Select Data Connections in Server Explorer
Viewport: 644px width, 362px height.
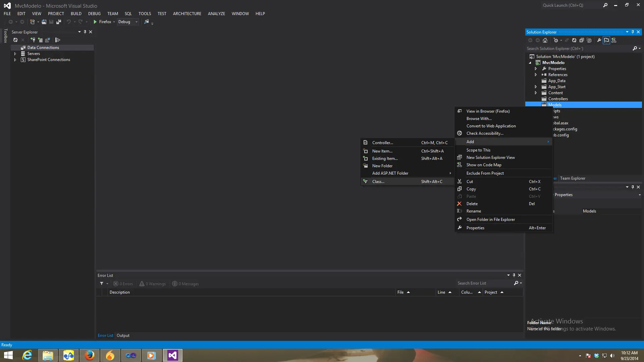tap(43, 48)
